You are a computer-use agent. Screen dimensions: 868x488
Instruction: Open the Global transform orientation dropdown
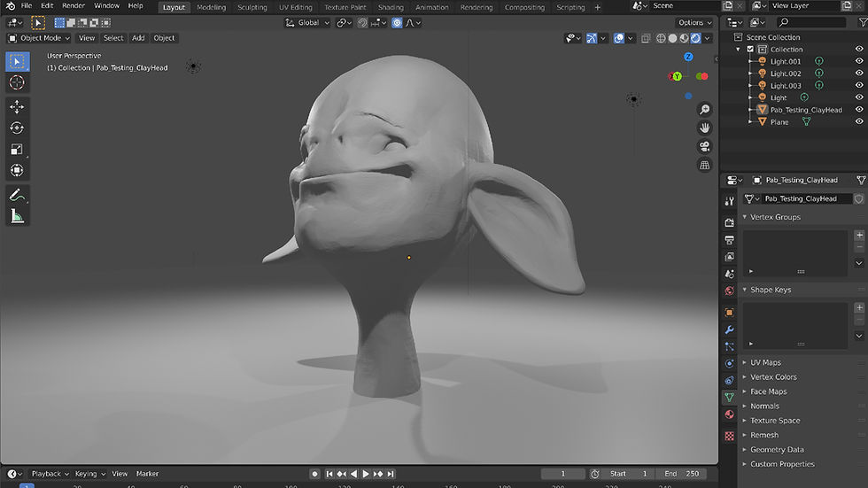307,23
